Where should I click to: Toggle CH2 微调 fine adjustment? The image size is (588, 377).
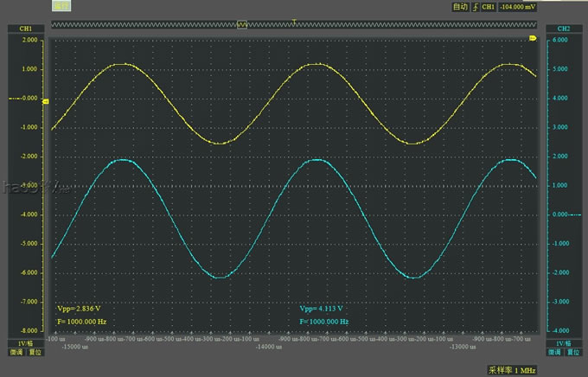point(553,353)
